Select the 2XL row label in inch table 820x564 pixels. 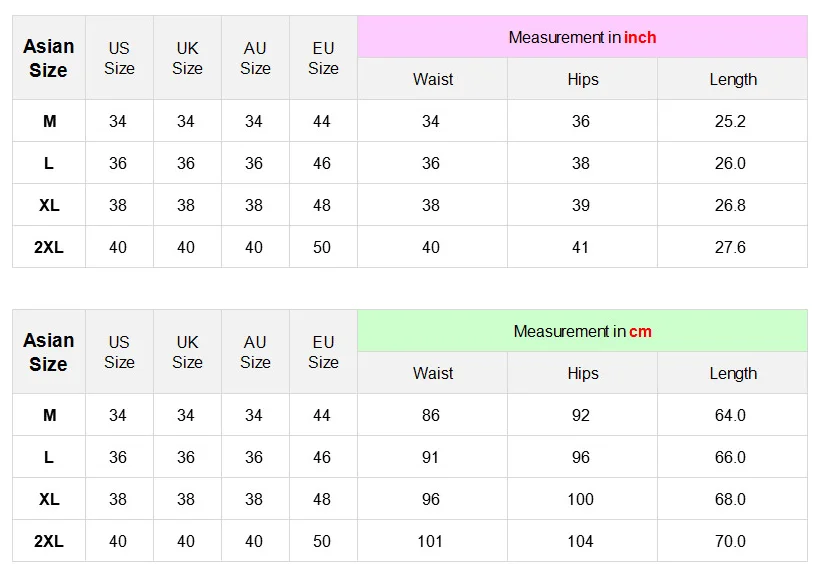coord(49,247)
